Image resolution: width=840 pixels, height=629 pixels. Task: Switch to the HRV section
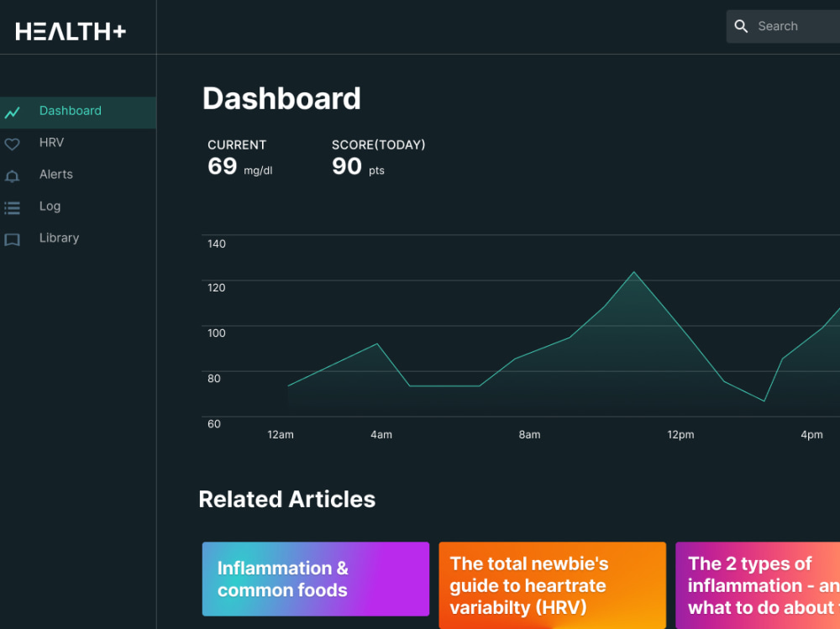tap(50, 143)
